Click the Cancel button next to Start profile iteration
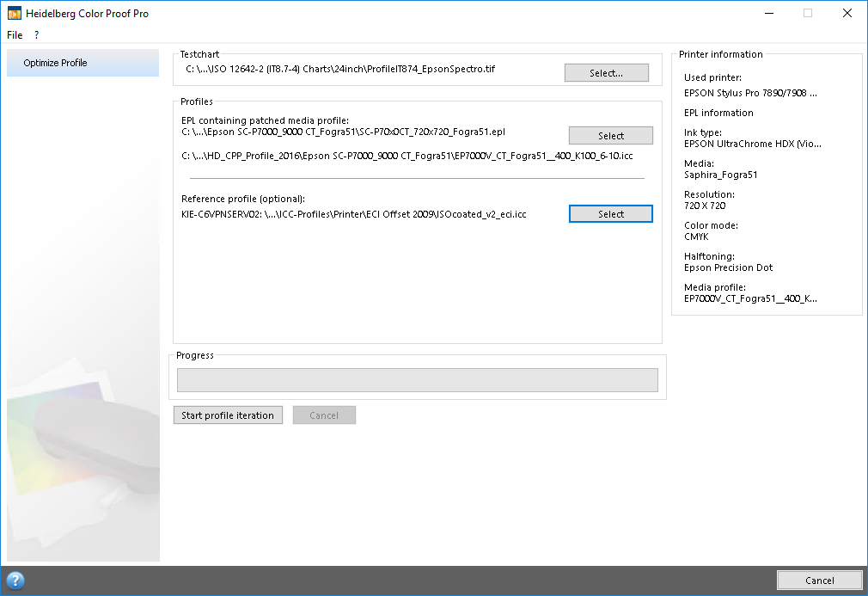 tap(324, 415)
